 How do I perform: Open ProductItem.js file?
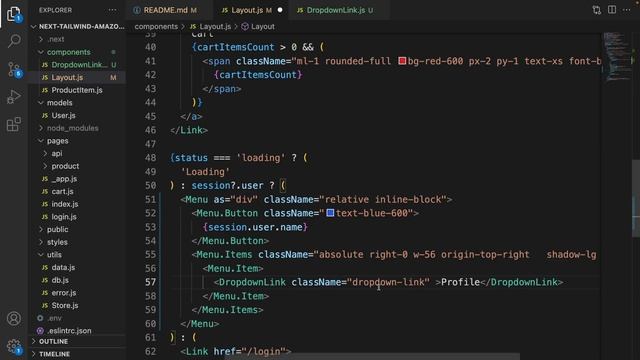point(77,90)
